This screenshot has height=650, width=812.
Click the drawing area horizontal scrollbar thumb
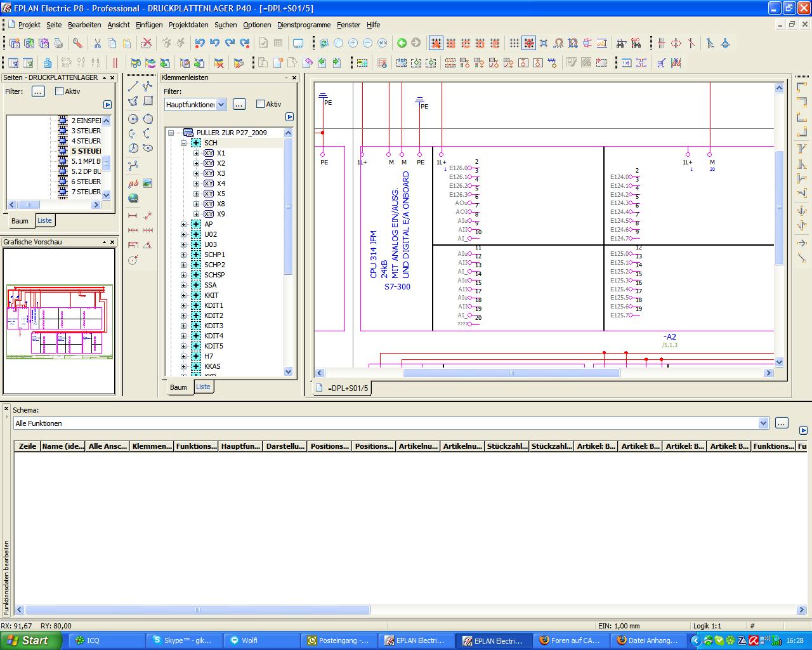click(511, 373)
